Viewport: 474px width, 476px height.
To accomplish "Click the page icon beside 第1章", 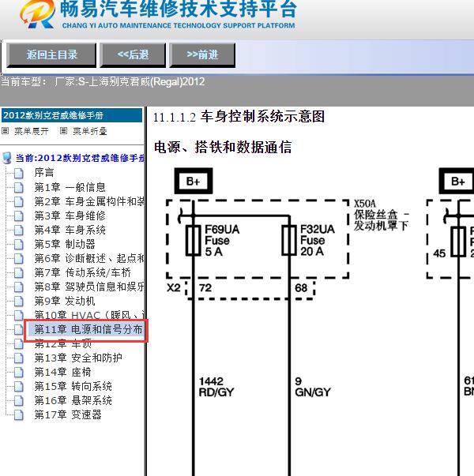I will click(x=18, y=187).
